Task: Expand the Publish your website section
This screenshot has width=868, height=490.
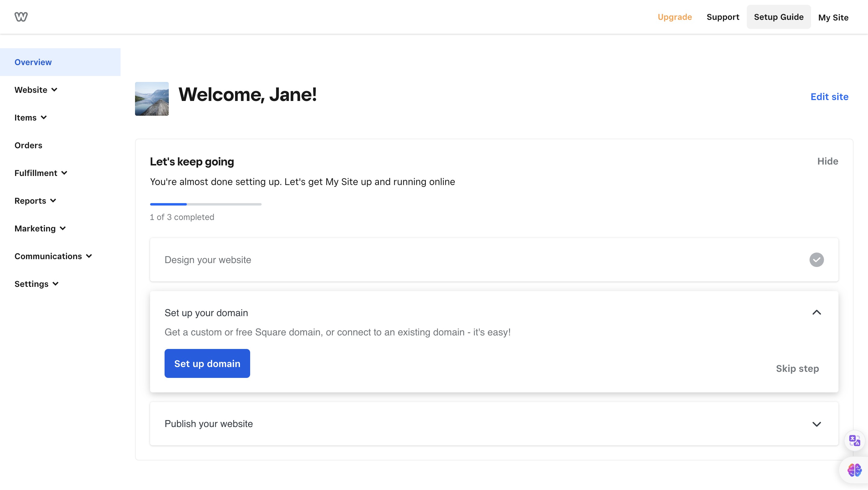Action: 816,424
